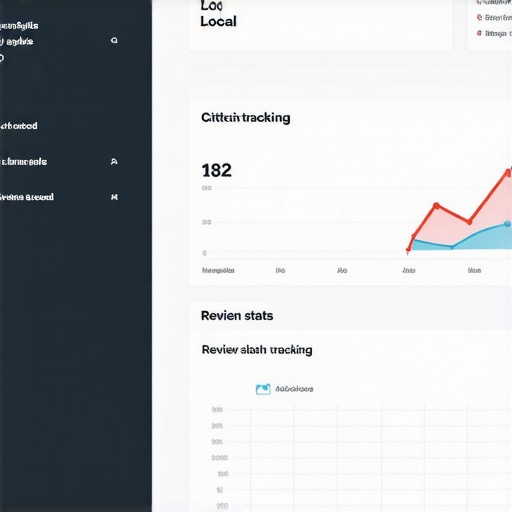
Task: Click the blue legend icon above the lower chart
Action: click(263, 389)
